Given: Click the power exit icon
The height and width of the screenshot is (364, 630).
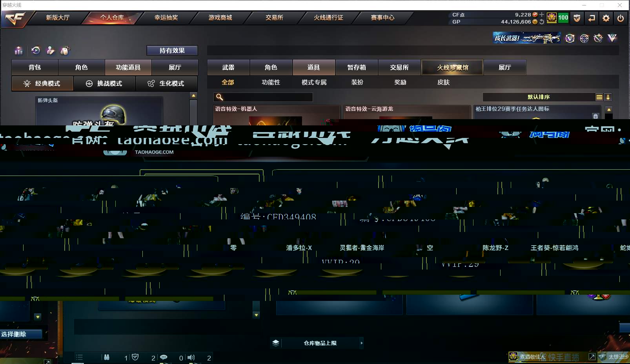Looking at the screenshot, I should point(621,18).
